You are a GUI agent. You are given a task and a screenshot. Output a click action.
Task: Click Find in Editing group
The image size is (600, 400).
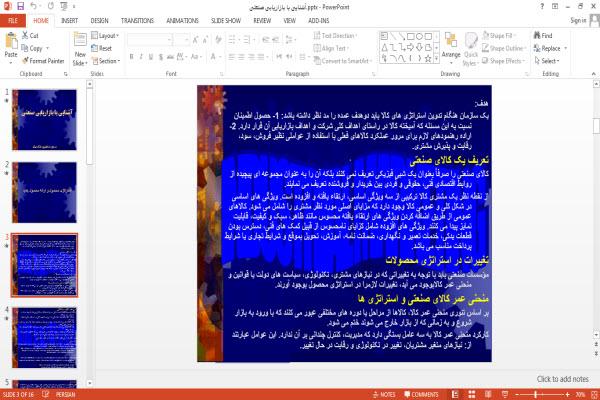543,36
